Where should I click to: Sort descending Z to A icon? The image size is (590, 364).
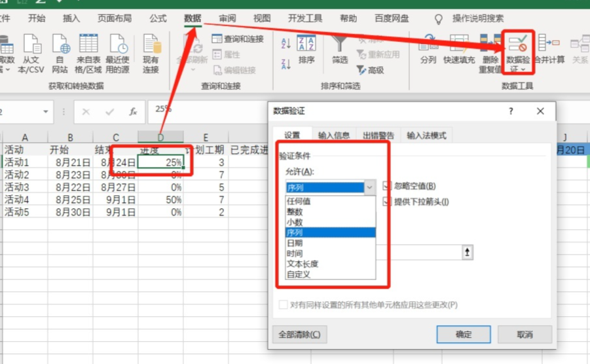coord(286,64)
